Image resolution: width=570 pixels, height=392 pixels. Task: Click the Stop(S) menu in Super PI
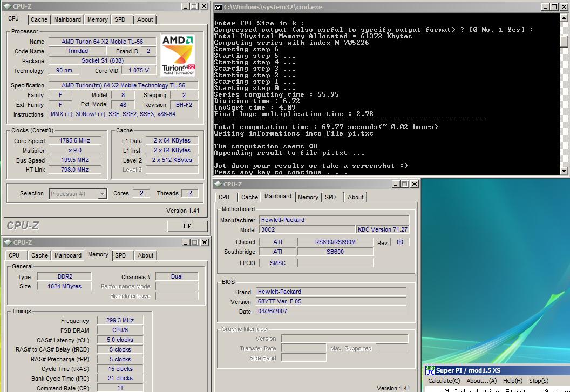tap(538, 381)
